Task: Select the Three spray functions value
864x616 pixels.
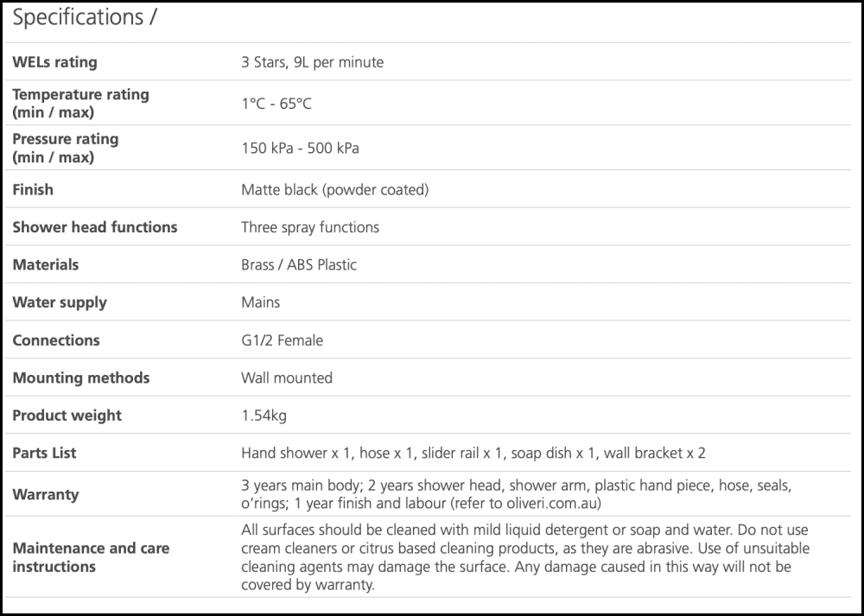Action: point(310,227)
